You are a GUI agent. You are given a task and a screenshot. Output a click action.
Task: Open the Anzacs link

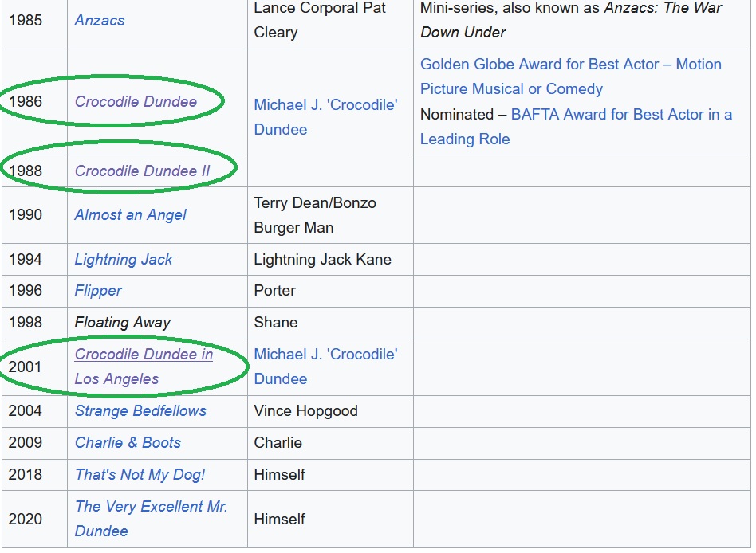point(100,20)
